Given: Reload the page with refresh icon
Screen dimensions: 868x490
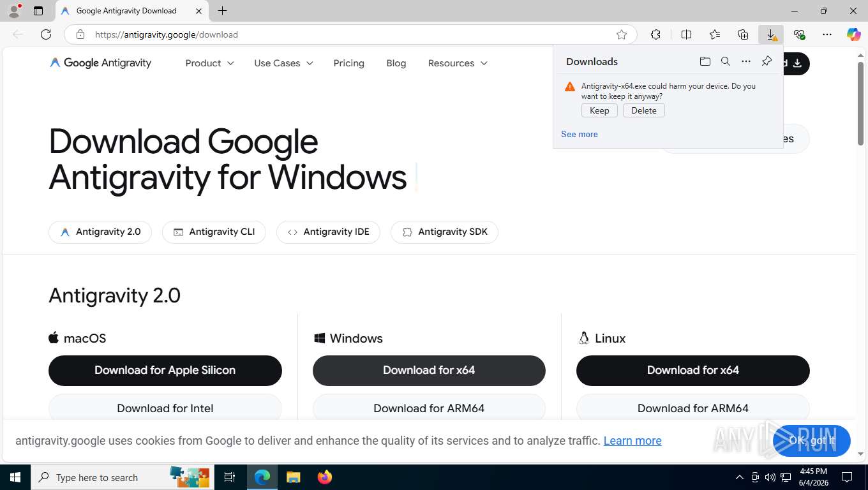Looking at the screenshot, I should point(46,34).
